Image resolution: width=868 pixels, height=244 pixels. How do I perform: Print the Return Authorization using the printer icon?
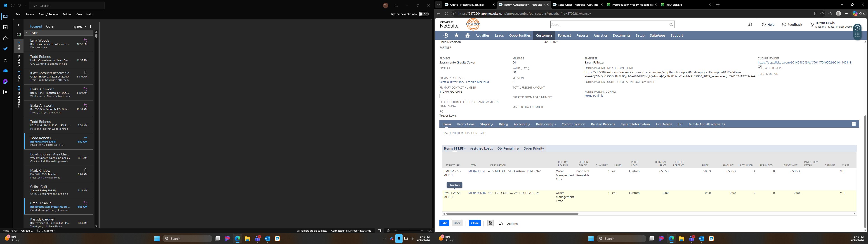point(490,223)
